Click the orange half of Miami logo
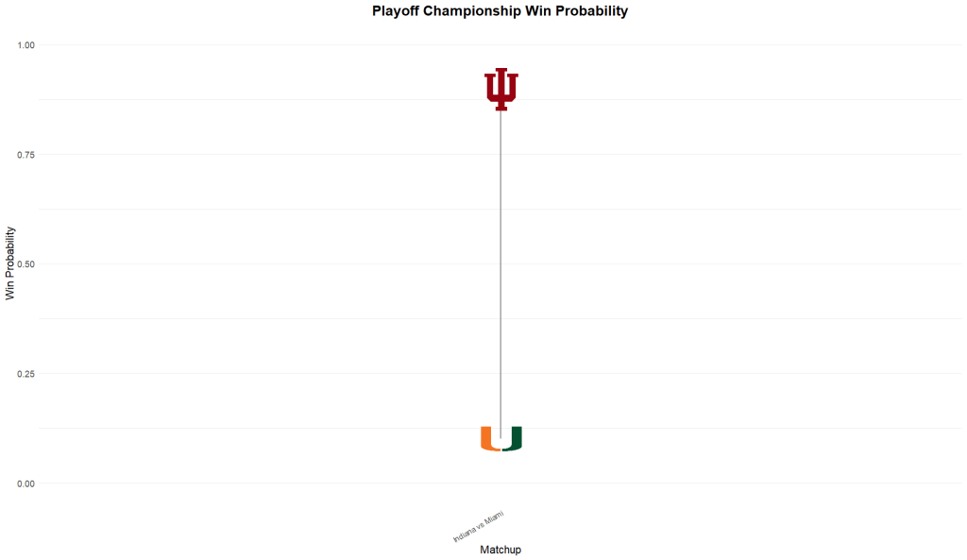 490,439
